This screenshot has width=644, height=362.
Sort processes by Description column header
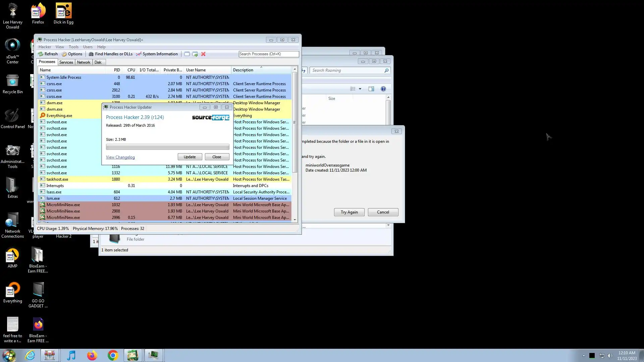[x=243, y=70]
